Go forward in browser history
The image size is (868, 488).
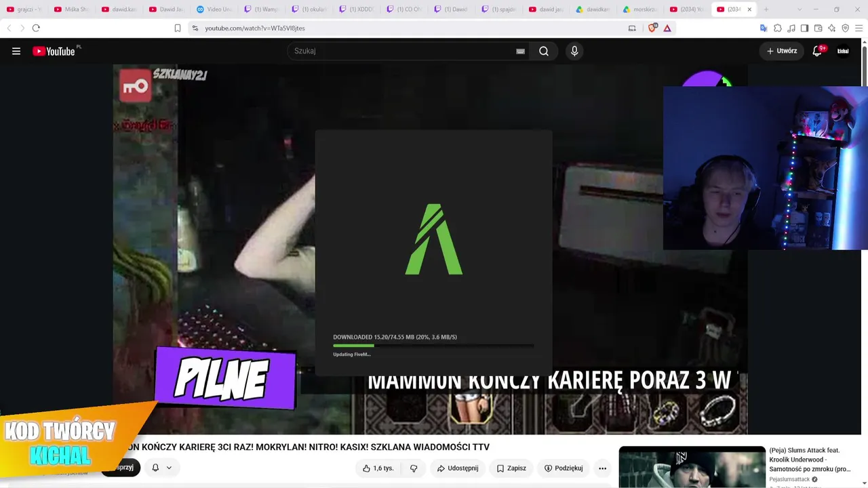coord(22,28)
